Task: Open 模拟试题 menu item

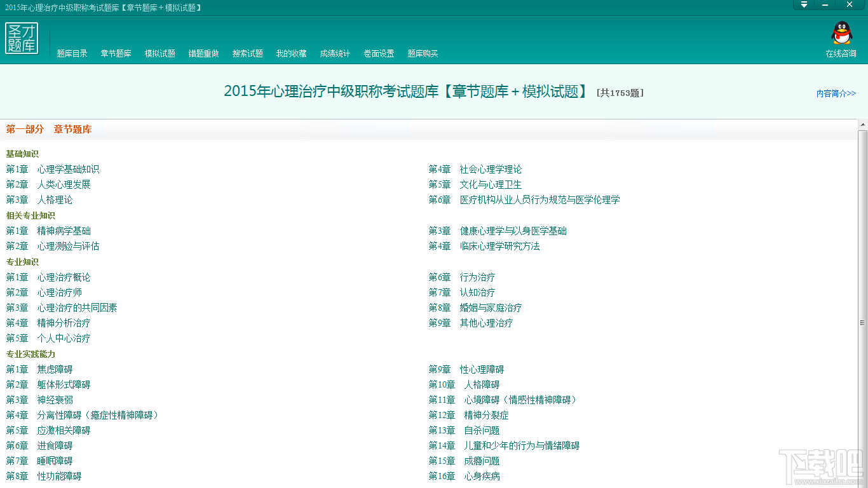Action: [x=160, y=53]
